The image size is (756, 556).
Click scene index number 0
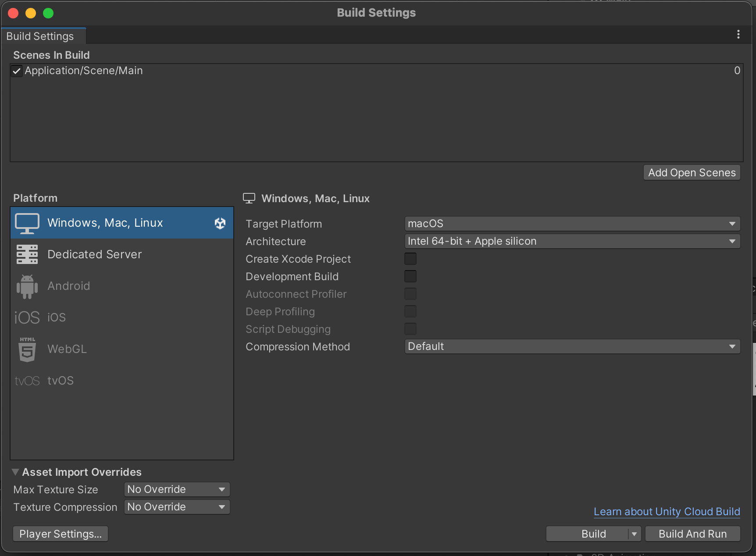pyautogui.click(x=737, y=71)
